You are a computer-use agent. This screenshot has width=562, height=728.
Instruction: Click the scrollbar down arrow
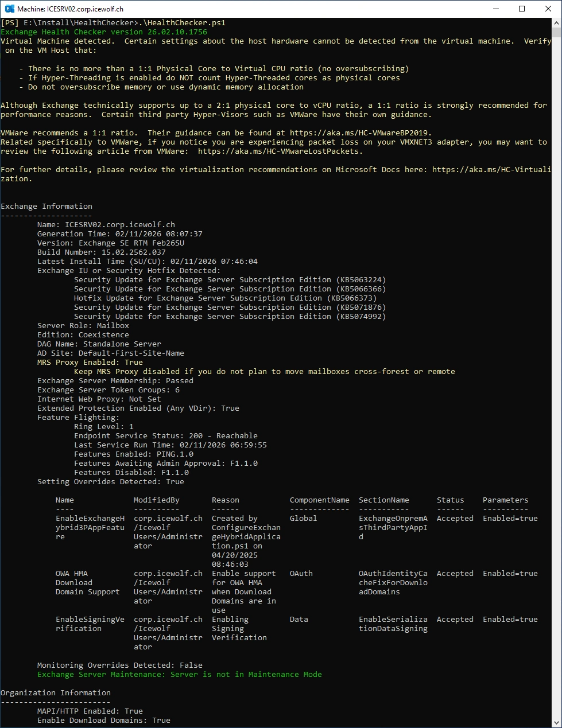coord(556,723)
